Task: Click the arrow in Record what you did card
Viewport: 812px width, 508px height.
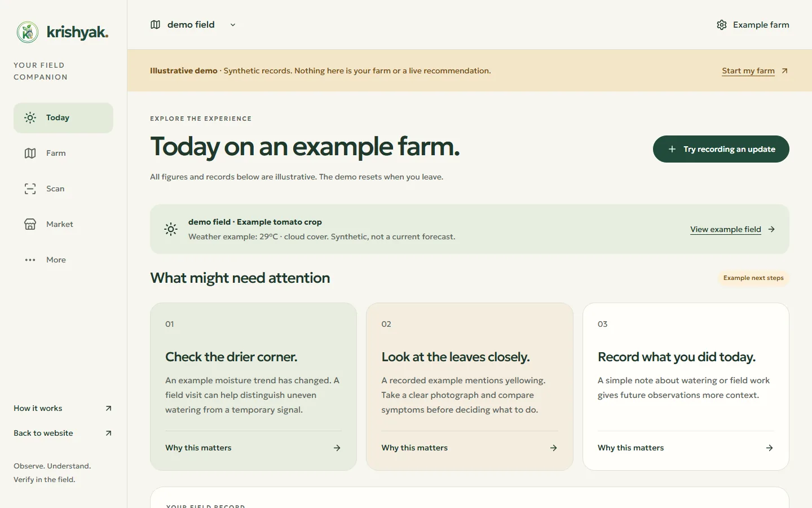Action: [x=770, y=448]
